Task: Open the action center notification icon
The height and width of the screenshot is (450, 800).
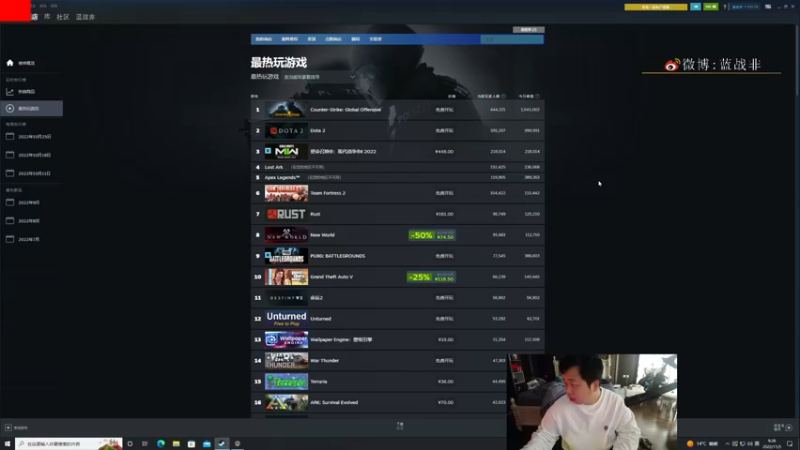Action: [x=790, y=444]
